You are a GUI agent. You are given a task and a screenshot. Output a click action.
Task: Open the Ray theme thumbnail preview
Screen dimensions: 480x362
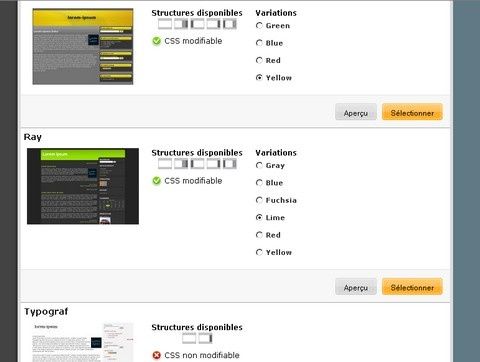pyautogui.click(x=83, y=186)
